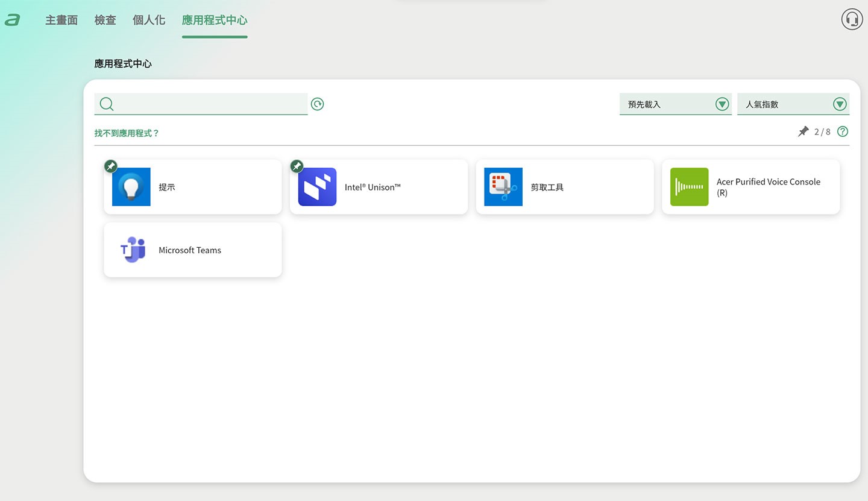Click the help question mark icon
868x501 pixels.
(x=843, y=131)
